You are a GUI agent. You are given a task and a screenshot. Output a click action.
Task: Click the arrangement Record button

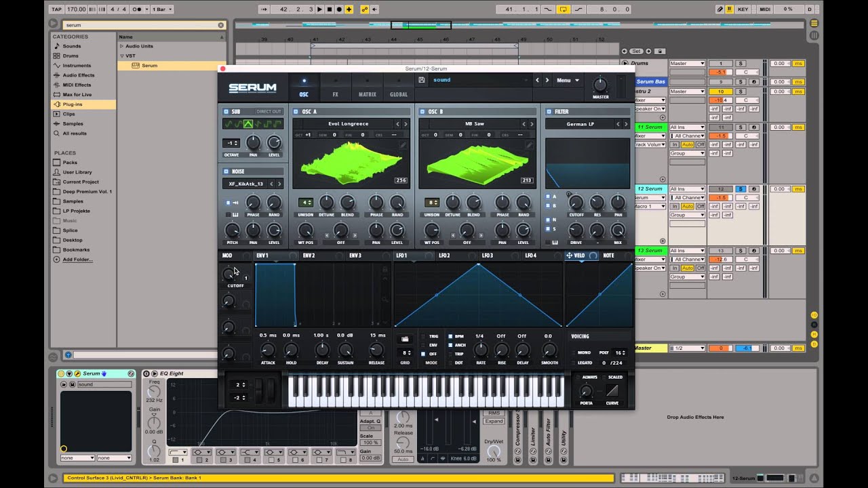[x=339, y=9]
